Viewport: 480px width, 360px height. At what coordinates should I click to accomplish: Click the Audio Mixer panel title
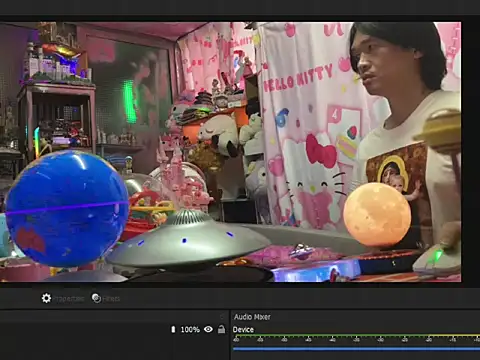tap(252, 317)
